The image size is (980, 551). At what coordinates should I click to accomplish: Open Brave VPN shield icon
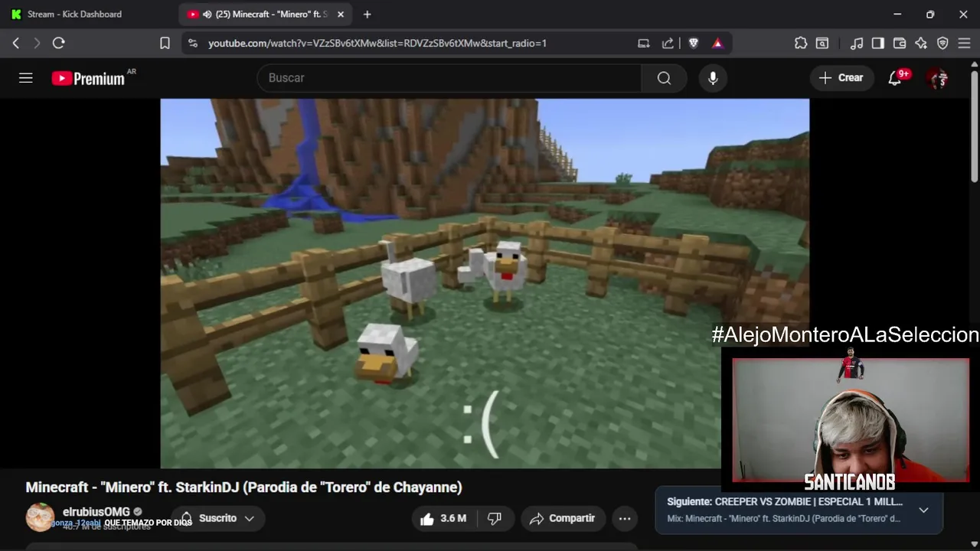pos(942,44)
